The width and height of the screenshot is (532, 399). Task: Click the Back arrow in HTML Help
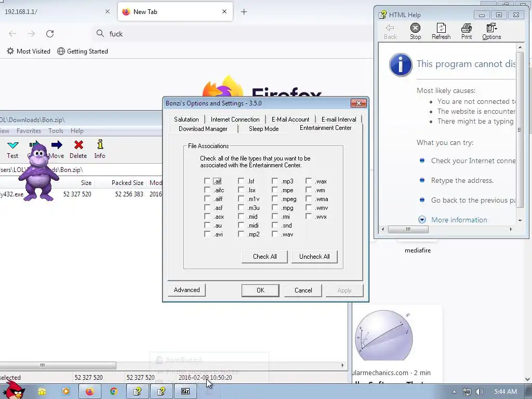[x=390, y=28]
